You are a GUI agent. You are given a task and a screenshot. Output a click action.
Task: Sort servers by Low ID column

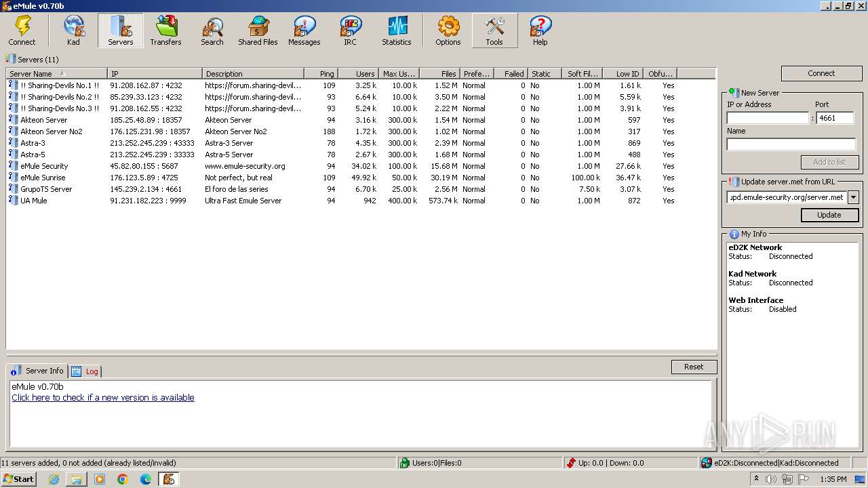pyautogui.click(x=622, y=73)
